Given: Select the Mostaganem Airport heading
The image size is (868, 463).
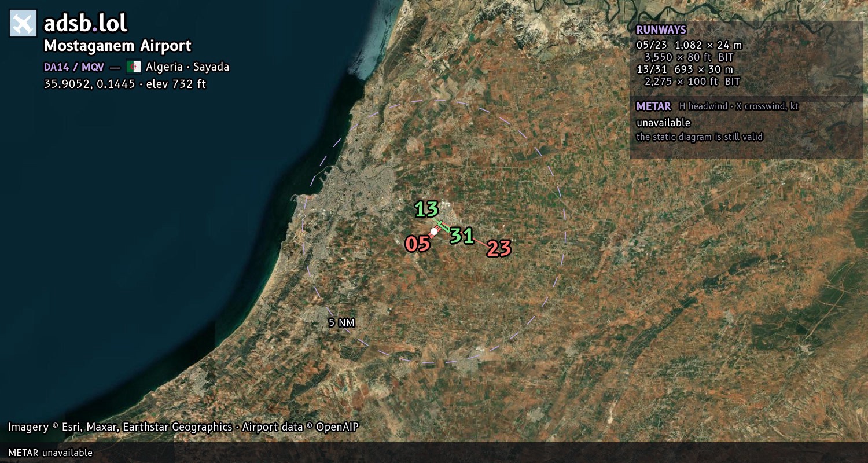Looking at the screenshot, I should coord(117,46).
